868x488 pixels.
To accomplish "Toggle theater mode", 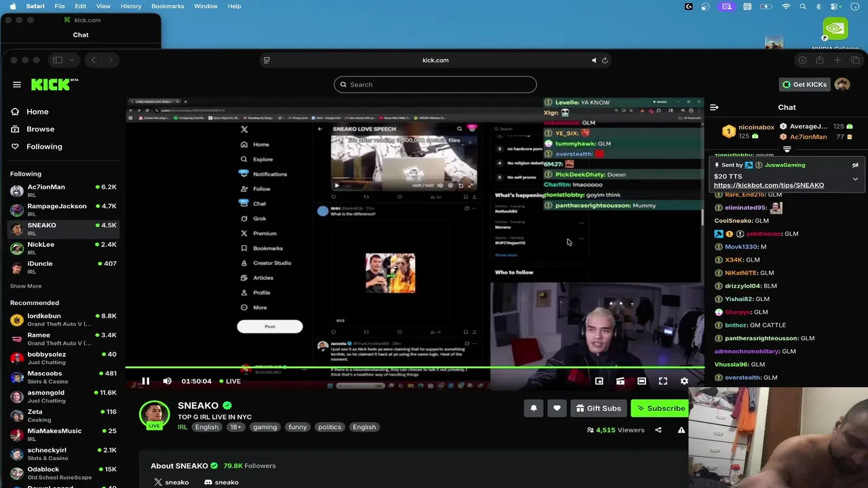I will [642, 381].
